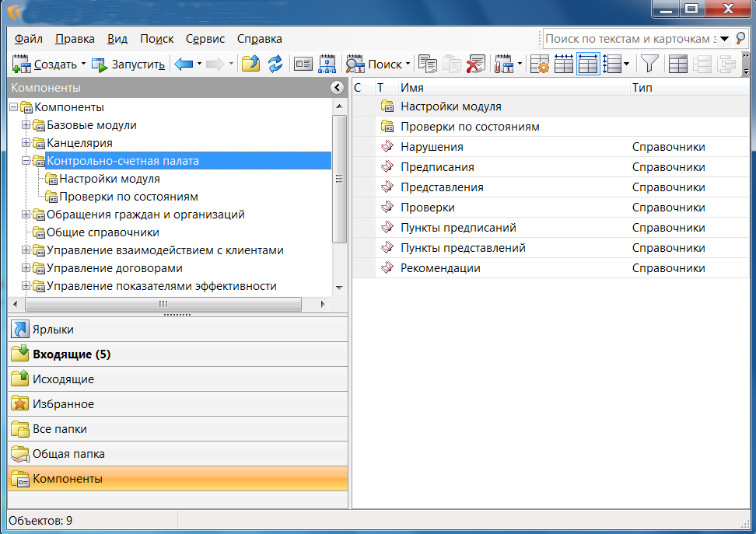Image resolution: width=756 pixels, height=534 pixels.
Task: Click the paste clipboard icon
Action: [452, 64]
